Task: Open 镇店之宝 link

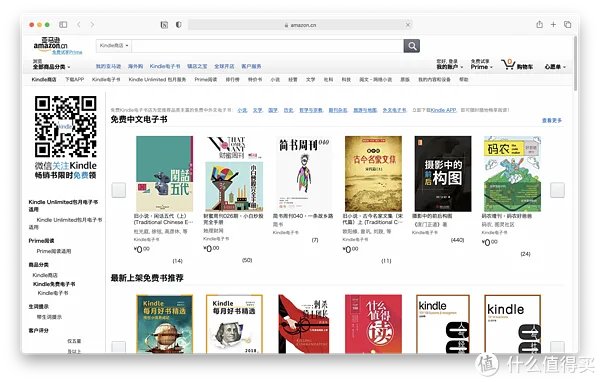Action: pos(197,66)
